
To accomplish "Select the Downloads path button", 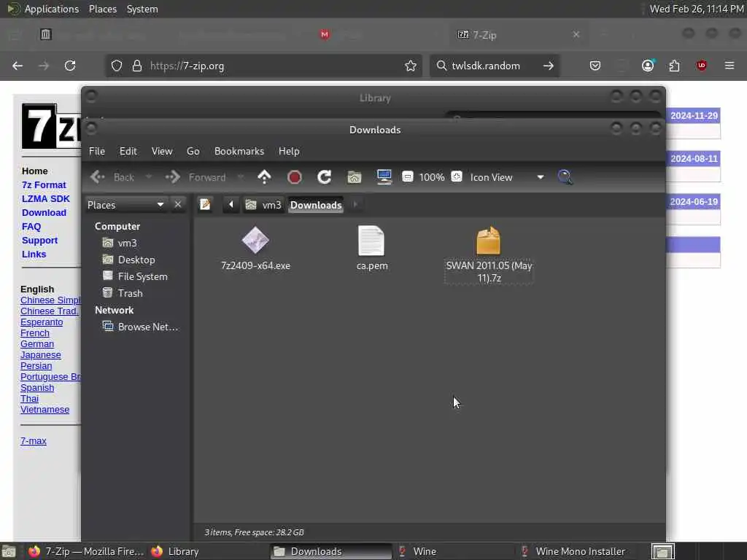I will 316,205.
